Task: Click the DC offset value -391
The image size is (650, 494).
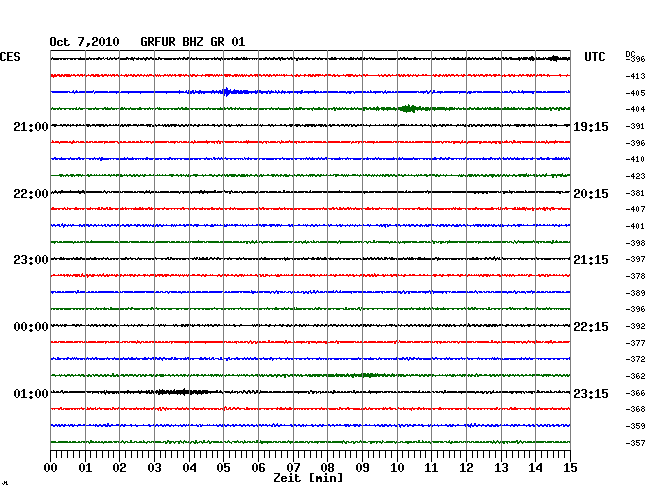Action: (635, 126)
